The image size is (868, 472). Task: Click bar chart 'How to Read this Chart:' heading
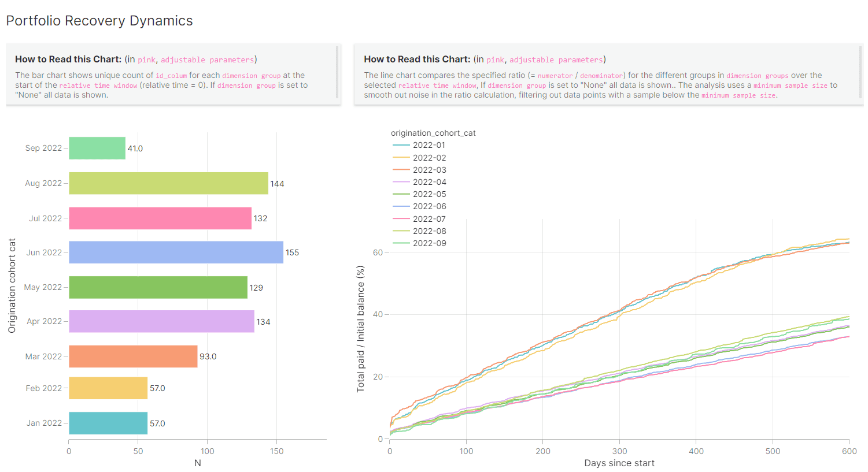[x=68, y=59]
